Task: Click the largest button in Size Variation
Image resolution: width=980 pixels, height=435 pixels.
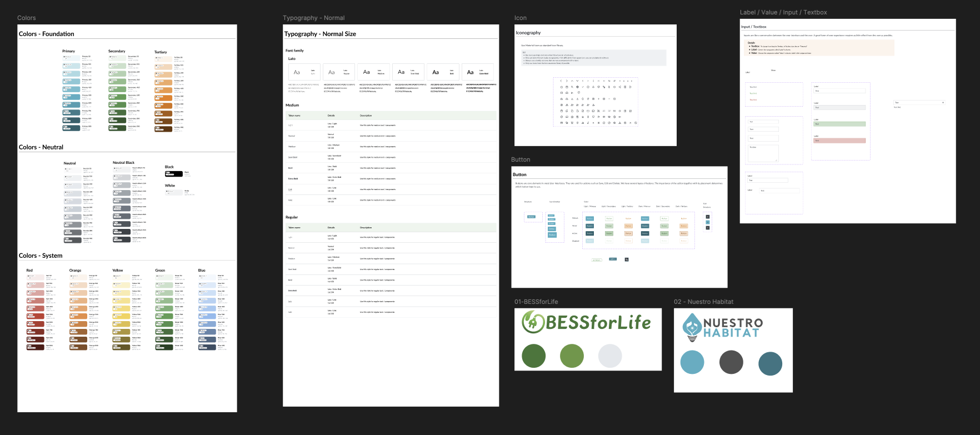Action: tap(552, 235)
